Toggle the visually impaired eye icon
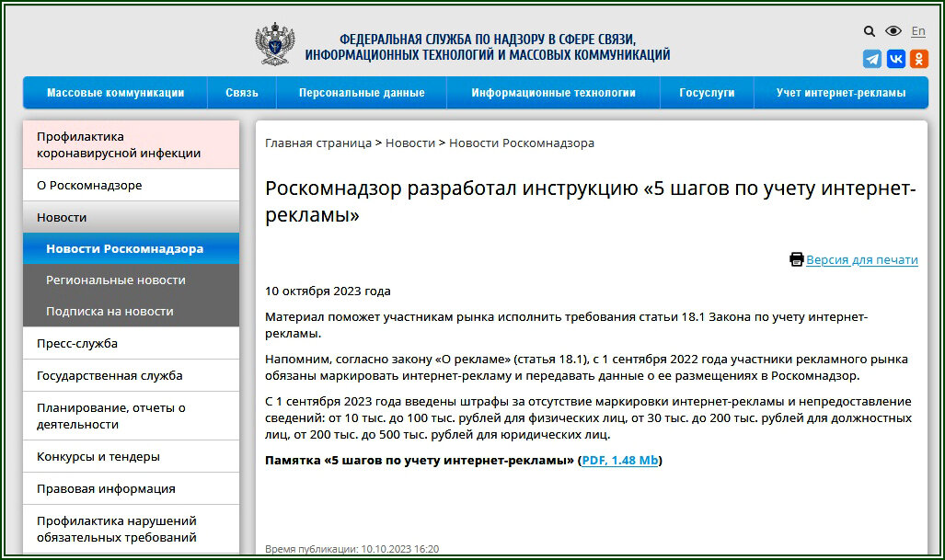This screenshot has width=945, height=560. coord(893,30)
